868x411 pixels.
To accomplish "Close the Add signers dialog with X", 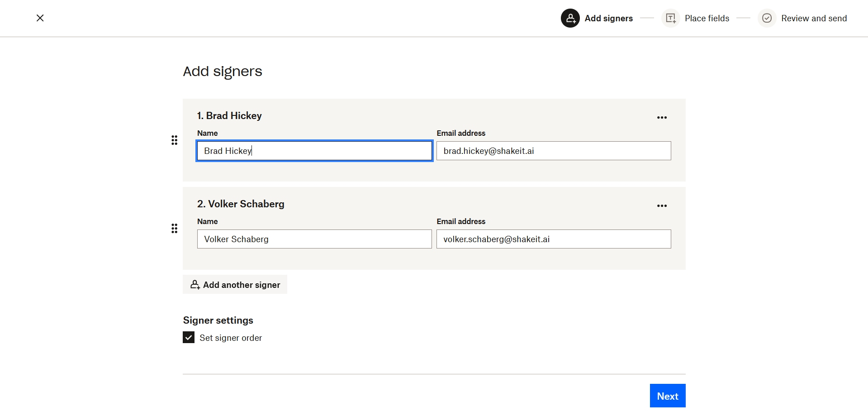I will (40, 18).
